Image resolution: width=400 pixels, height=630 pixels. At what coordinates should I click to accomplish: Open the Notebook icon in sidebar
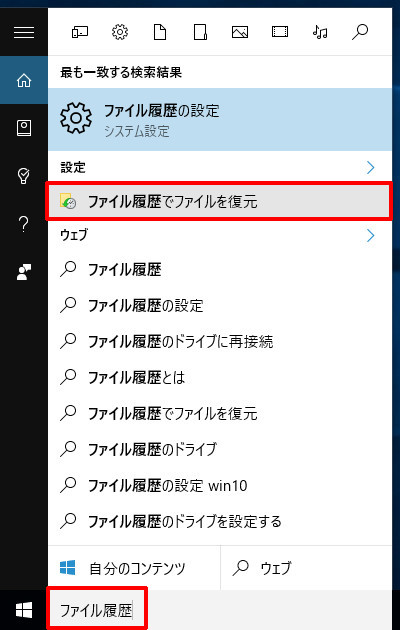point(24,128)
